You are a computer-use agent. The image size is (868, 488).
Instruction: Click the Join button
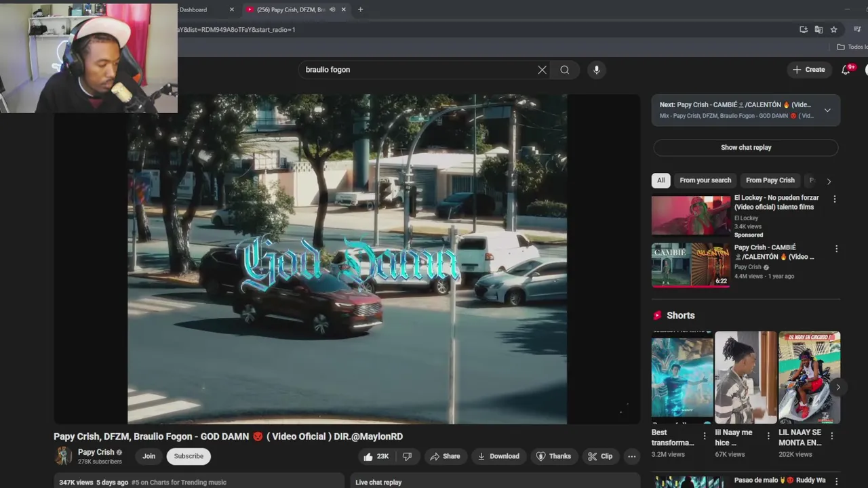tap(149, 456)
